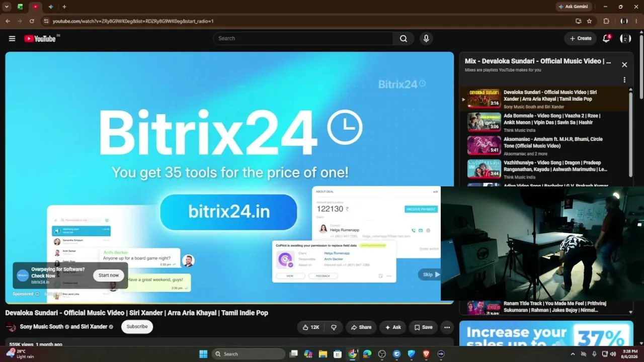The height and width of the screenshot is (362, 644).
Task: Open the Create menu on YouTube
Action: pos(580,39)
